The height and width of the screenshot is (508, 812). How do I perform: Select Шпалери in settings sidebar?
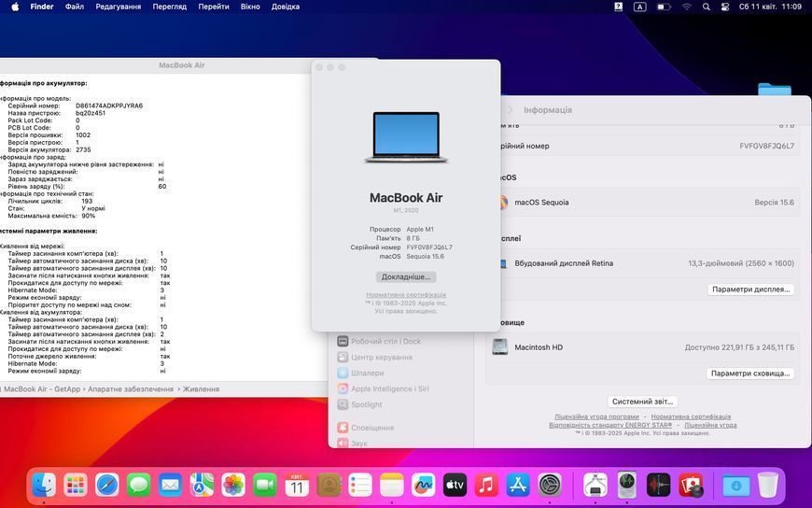tap(367, 373)
